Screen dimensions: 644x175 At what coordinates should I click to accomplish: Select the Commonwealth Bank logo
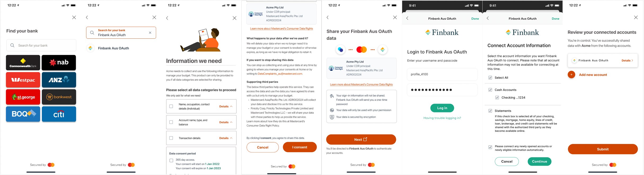pyautogui.click(x=23, y=63)
